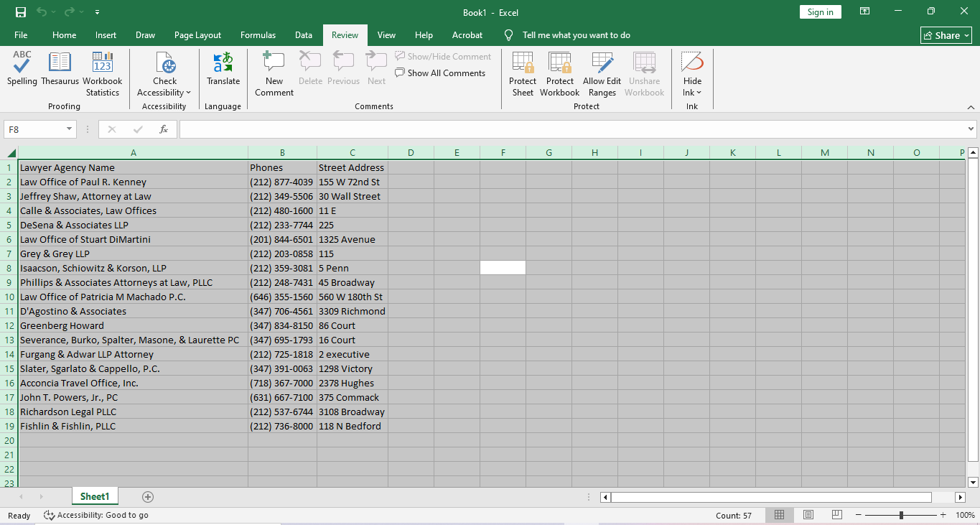
Task: Expand the Name Box dropdown
Action: 70,129
